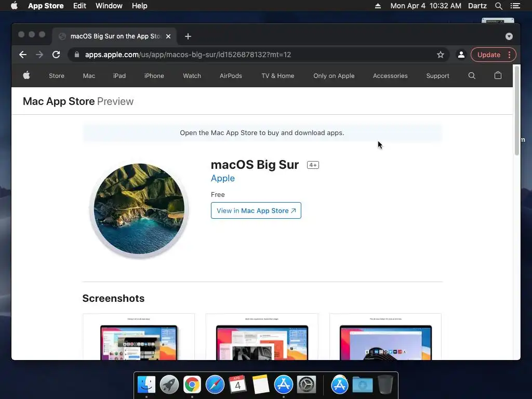Image resolution: width=532 pixels, height=399 pixels.
Task: Open the second Big Sur screenshot thumbnail
Action: [262, 337]
